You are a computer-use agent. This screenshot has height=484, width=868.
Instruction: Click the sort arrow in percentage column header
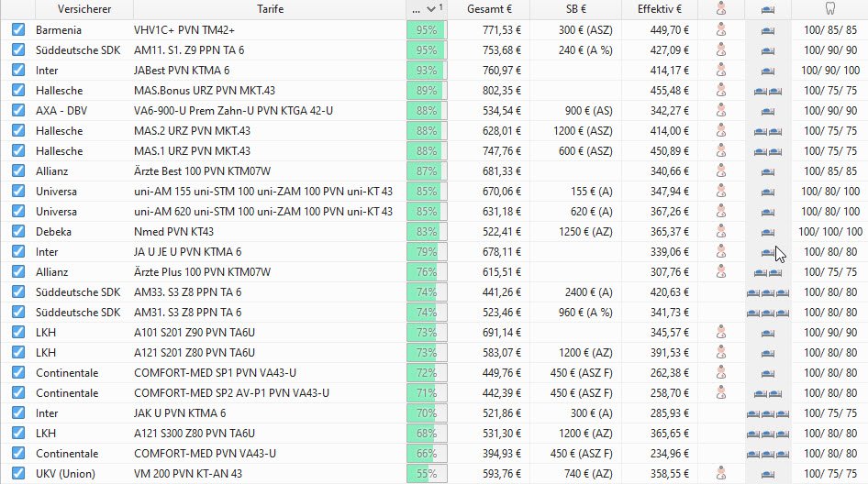pos(431,9)
